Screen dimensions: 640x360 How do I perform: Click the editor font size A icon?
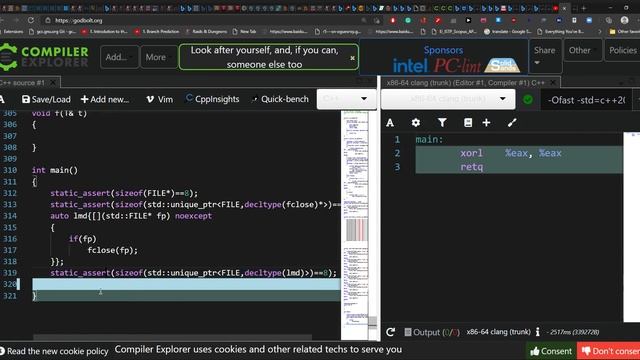click(x=2, y=99)
